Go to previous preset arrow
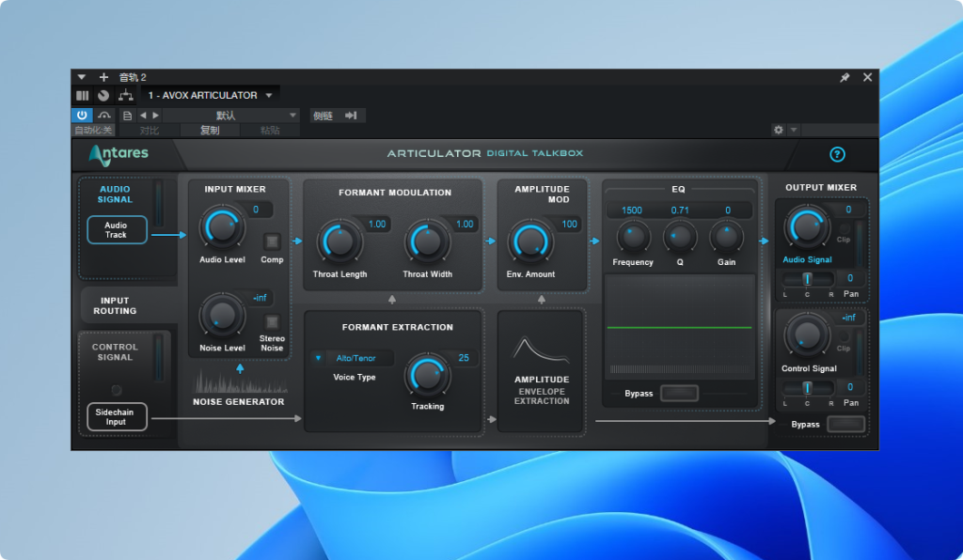Viewport: 963px width, 560px height. tap(143, 116)
